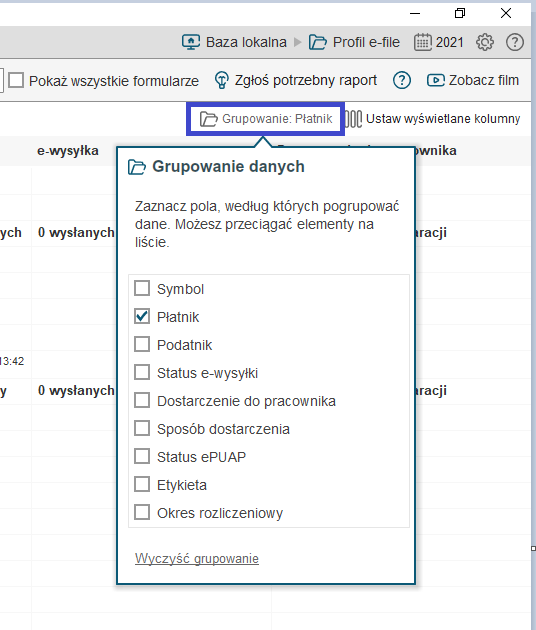Check the Etykieta grouping checkbox
The height and width of the screenshot is (630, 536).
point(142,484)
